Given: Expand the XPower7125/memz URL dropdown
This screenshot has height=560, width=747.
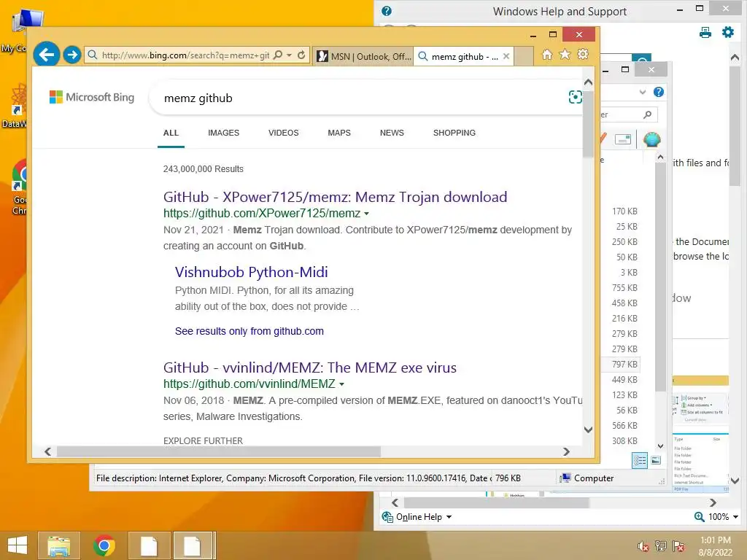Looking at the screenshot, I should point(366,214).
